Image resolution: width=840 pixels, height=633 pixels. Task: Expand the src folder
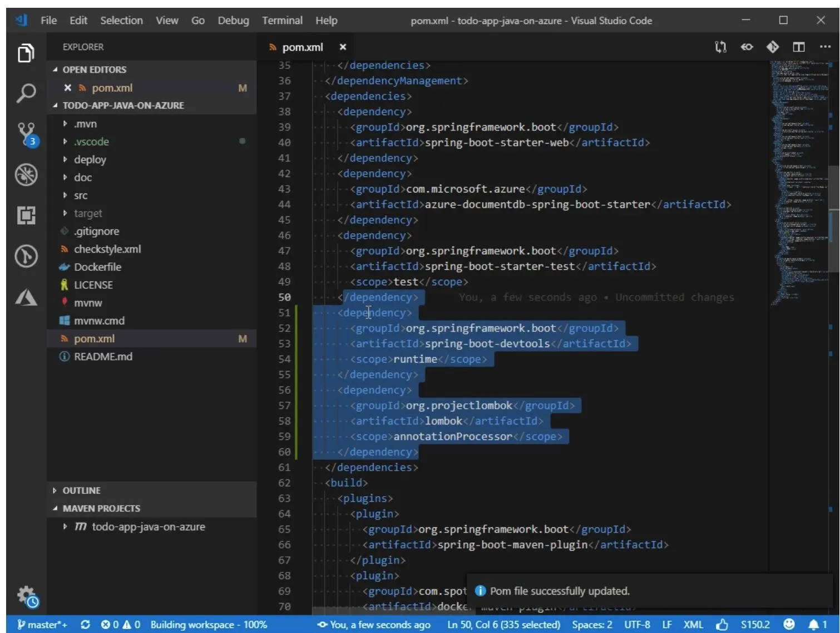pyautogui.click(x=81, y=195)
